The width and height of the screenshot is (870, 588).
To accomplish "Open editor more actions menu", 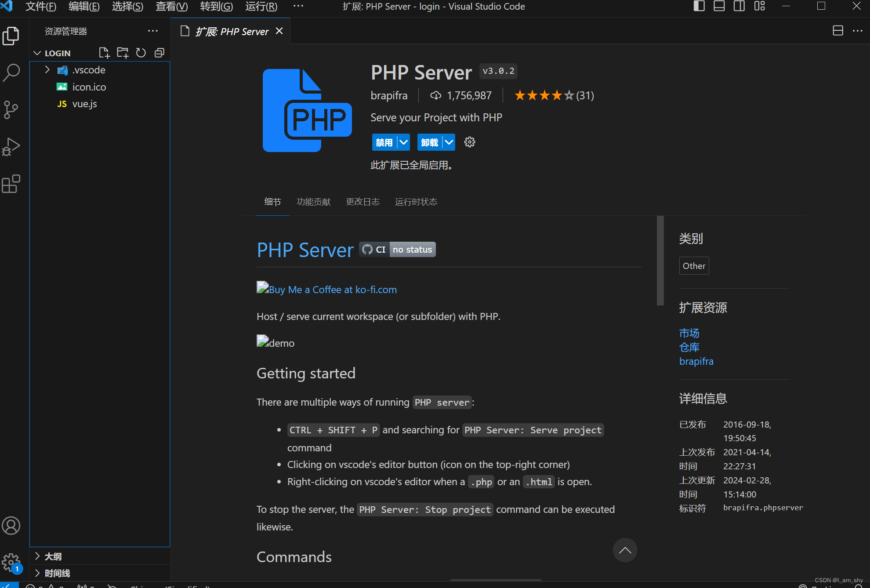I will (x=857, y=31).
